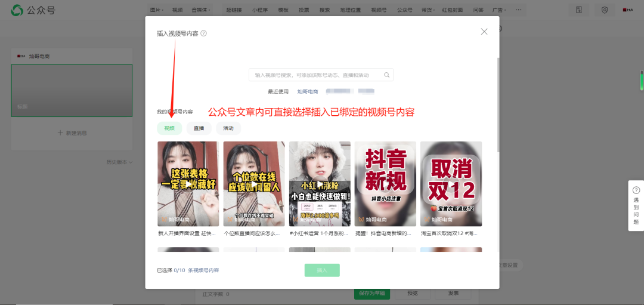Image resolution: width=644 pixels, height=305 pixels.
Task: Select the 小红书涨粉 video thumbnail
Action: pyautogui.click(x=320, y=184)
